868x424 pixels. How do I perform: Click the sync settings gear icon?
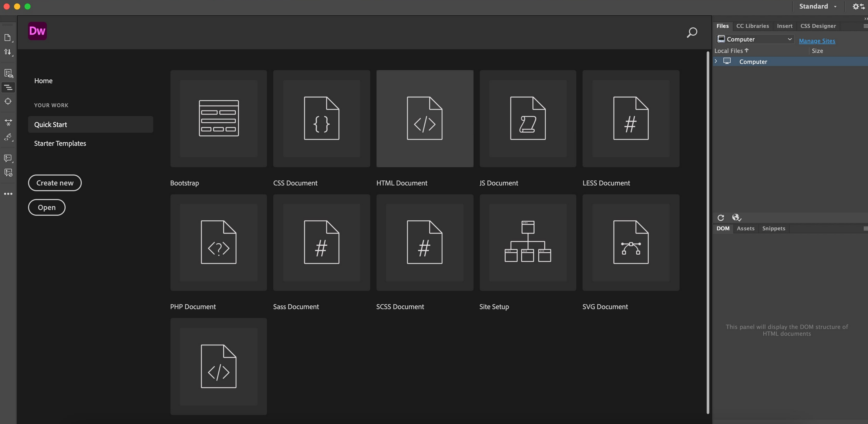[858, 6]
